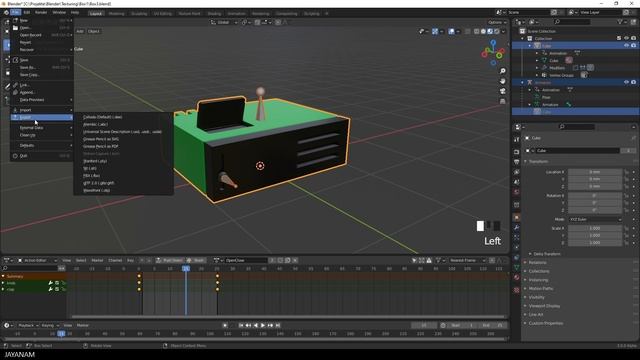Open Output properties tab
The height and width of the screenshot is (360, 640).
click(516, 162)
